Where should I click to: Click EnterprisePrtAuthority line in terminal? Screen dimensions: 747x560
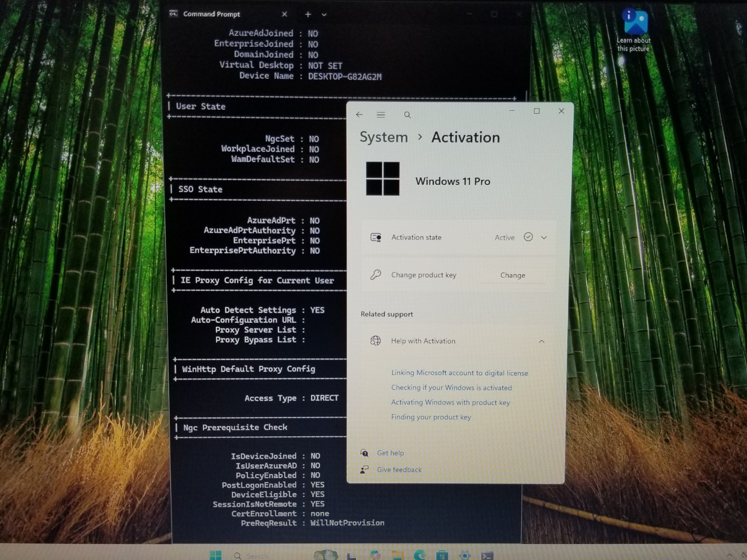[x=254, y=251]
